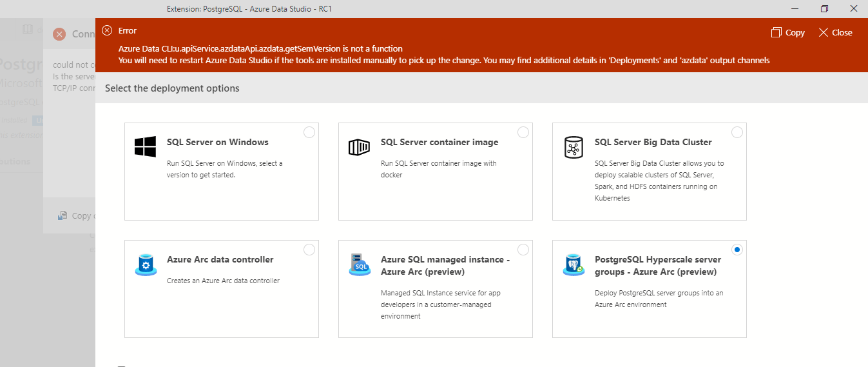Click the container image icon
Screen dimensions: 868x367
(360, 147)
